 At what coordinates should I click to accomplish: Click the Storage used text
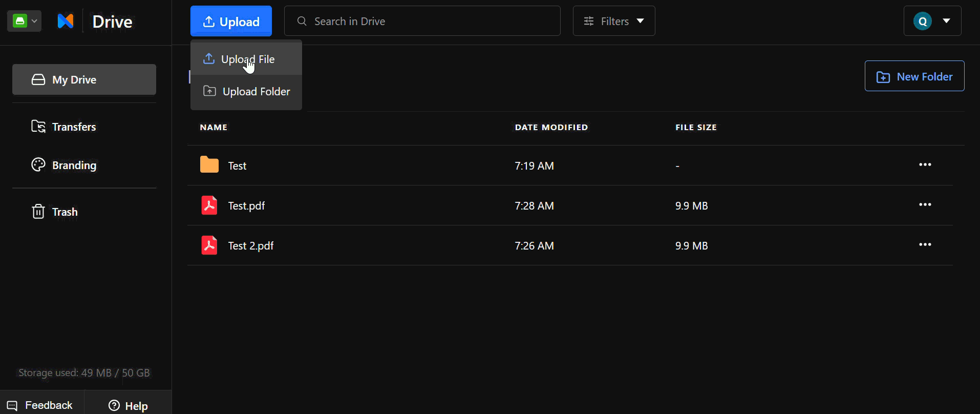click(84, 372)
